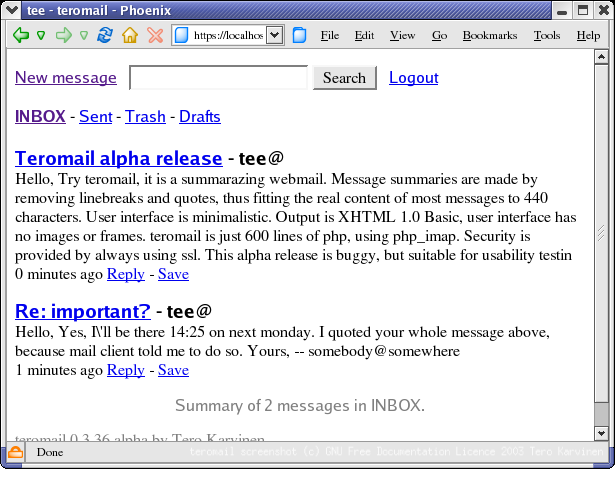Open window menu arrow in title bar
615x480 pixels.
12,10
